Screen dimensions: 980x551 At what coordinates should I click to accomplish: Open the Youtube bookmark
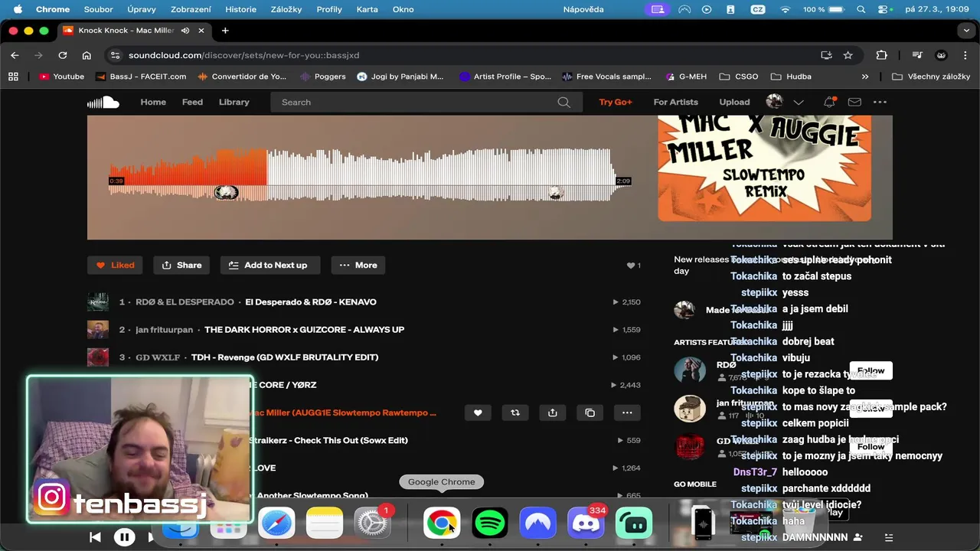click(61, 77)
